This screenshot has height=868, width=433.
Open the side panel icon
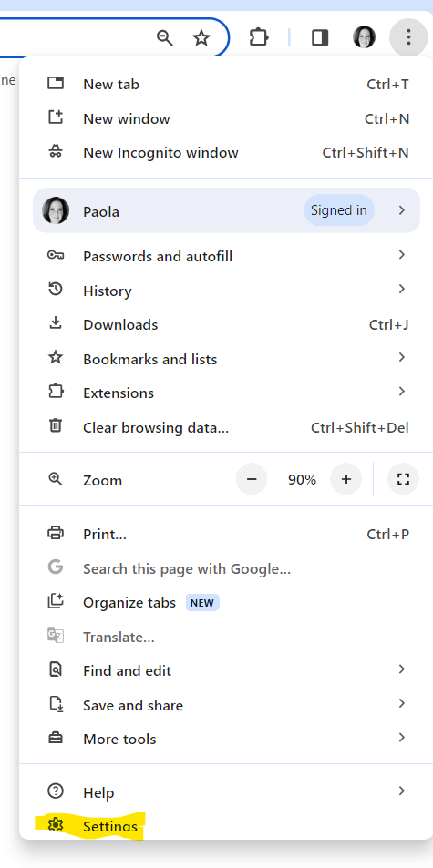(320, 37)
